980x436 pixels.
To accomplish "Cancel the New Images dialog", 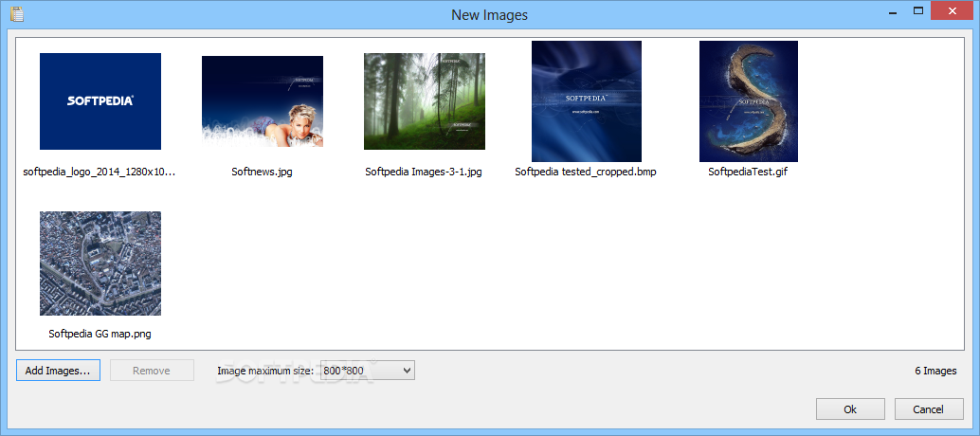I will 928,409.
